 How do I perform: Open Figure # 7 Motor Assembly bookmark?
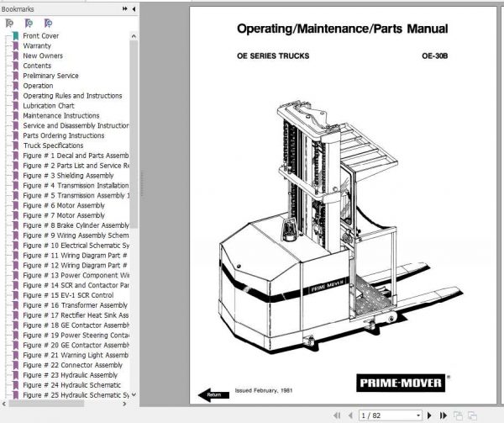pyautogui.click(x=64, y=215)
